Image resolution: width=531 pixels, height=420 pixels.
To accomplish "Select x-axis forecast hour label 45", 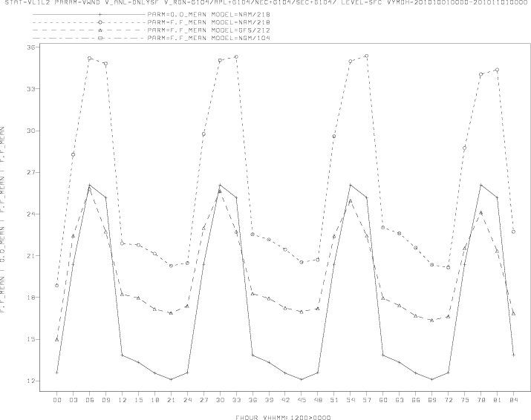I will pos(302,400).
